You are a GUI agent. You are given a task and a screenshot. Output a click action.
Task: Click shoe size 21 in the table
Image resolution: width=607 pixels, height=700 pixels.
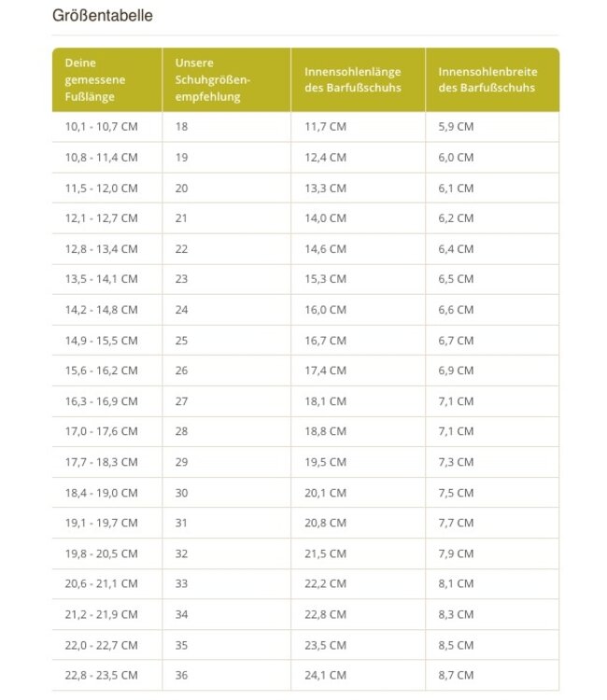[181, 218]
